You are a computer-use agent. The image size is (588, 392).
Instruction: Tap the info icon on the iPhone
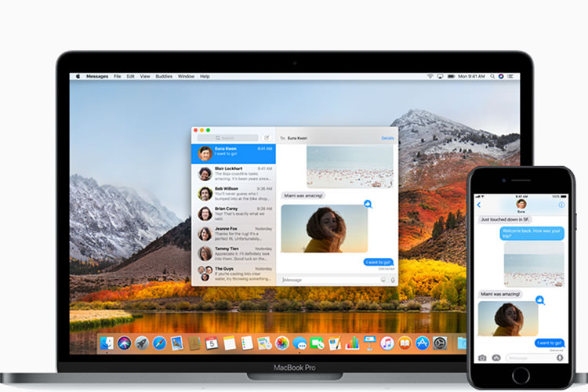pyautogui.click(x=561, y=205)
